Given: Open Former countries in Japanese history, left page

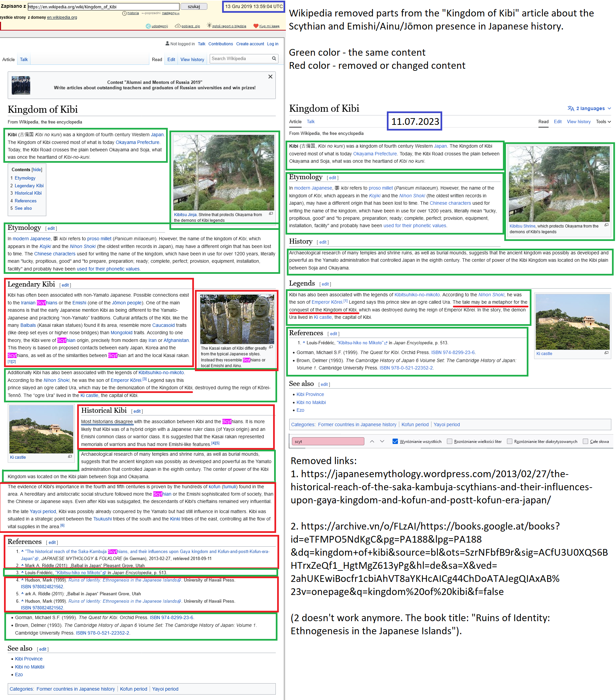Looking at the screenshot, I should [76, 689].
